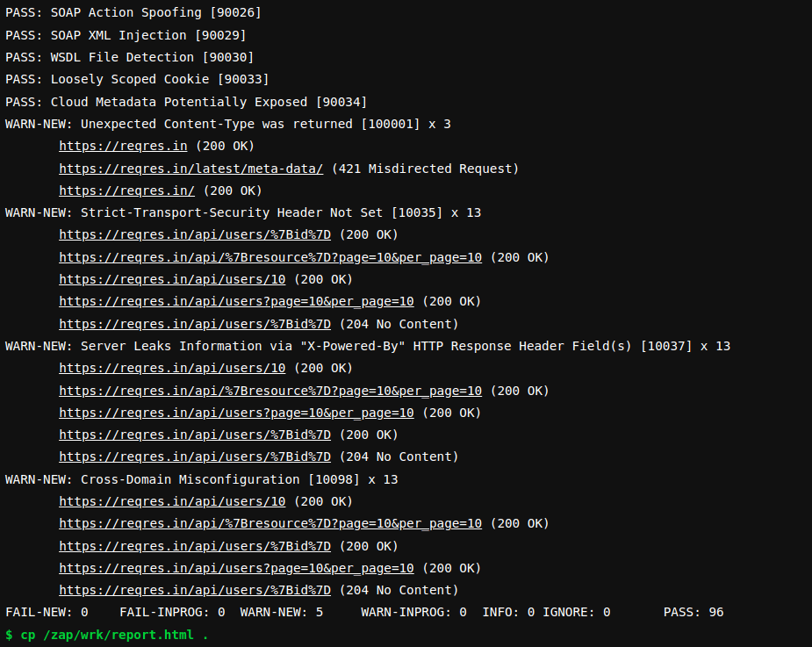Open %7Bresource%7D link under Strict-Transport-Security warning
This screenshot has height=647, width=812.
coord(270,257)
